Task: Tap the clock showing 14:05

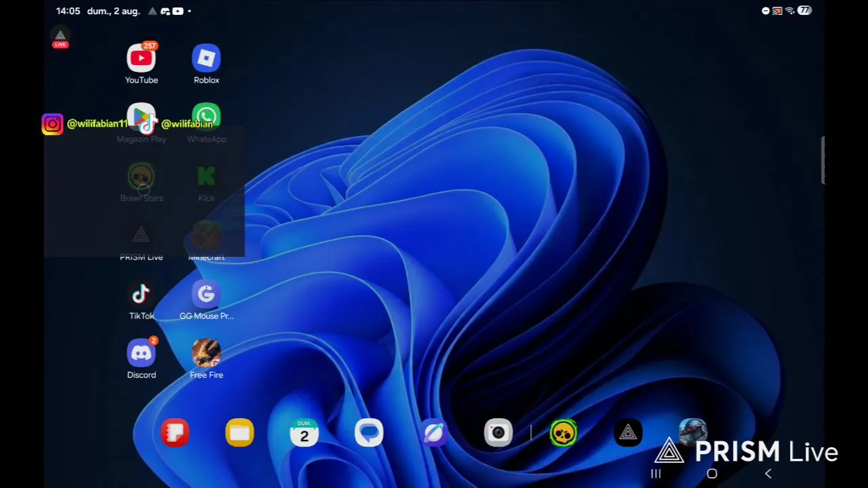Action: tap(68, 11)
